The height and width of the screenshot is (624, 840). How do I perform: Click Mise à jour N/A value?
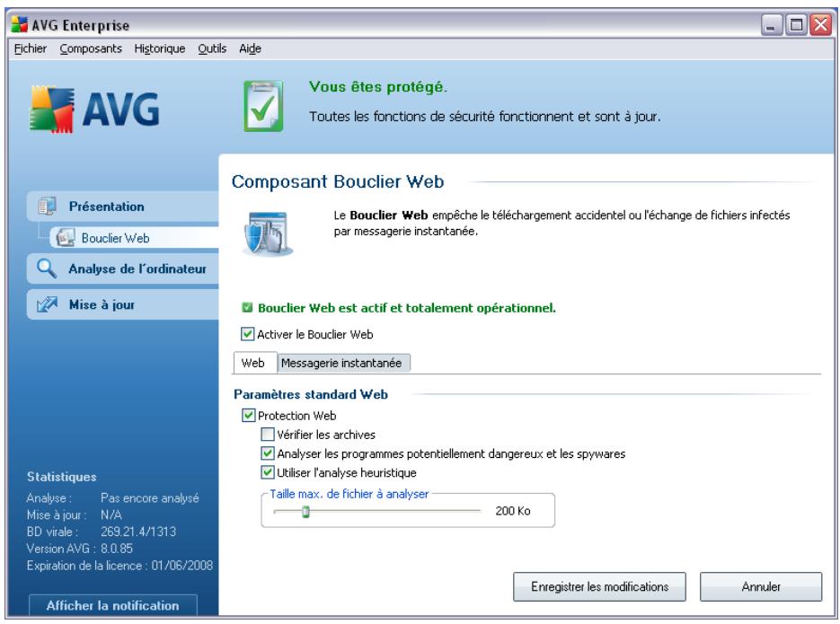[111, 514]
